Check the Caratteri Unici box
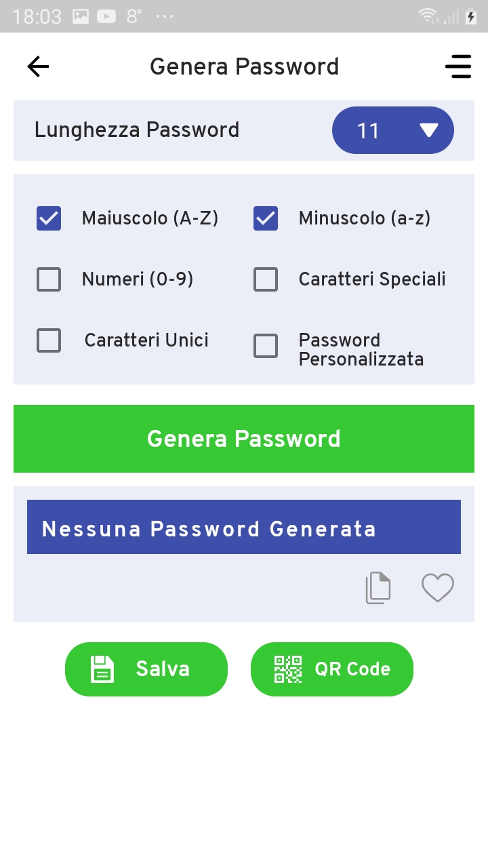The image size is (488, 868). [48, 340]
